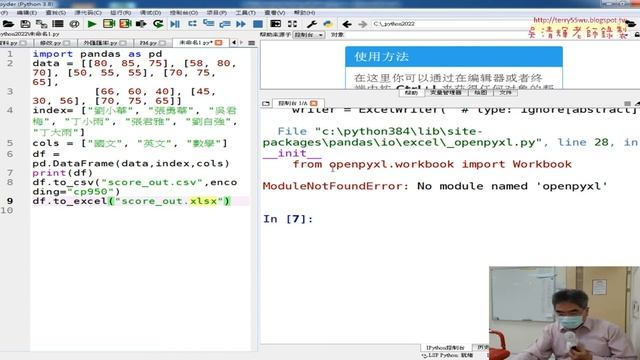Open the 控制台(O) menu
This screenshot has height=360, width=640.
[184, 13]
